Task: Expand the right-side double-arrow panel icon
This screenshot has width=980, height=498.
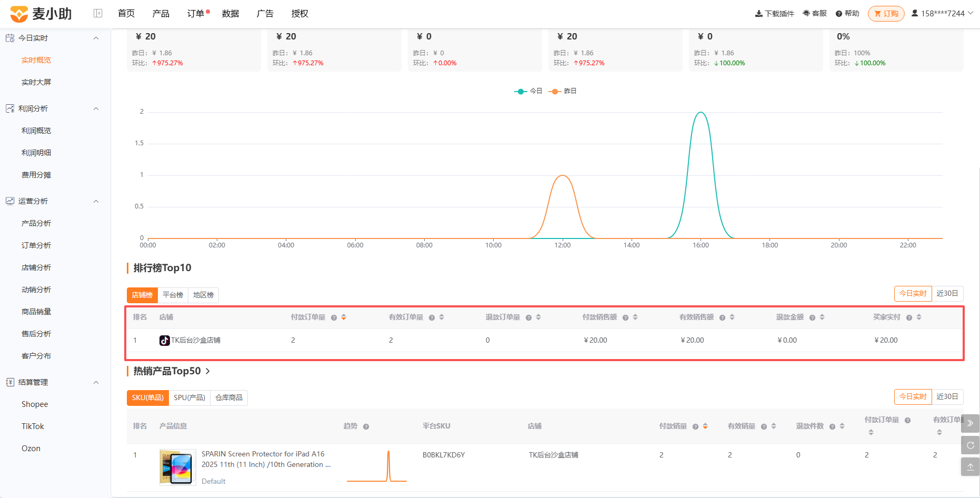Action: pyautogui.click(x=970, y=423)
